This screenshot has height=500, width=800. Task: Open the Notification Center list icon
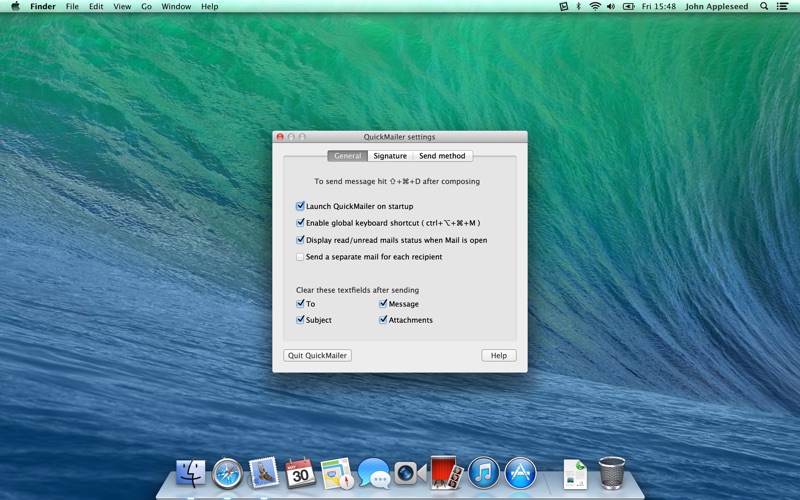[x=785, y=6]
